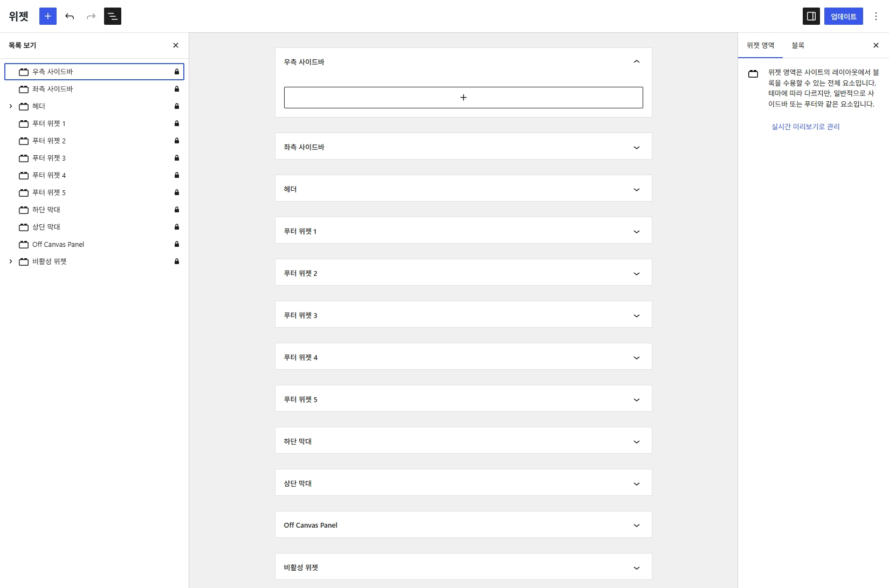
Task: Open the 실시간 미리보기로 관리 link
Action: [805, 127]
